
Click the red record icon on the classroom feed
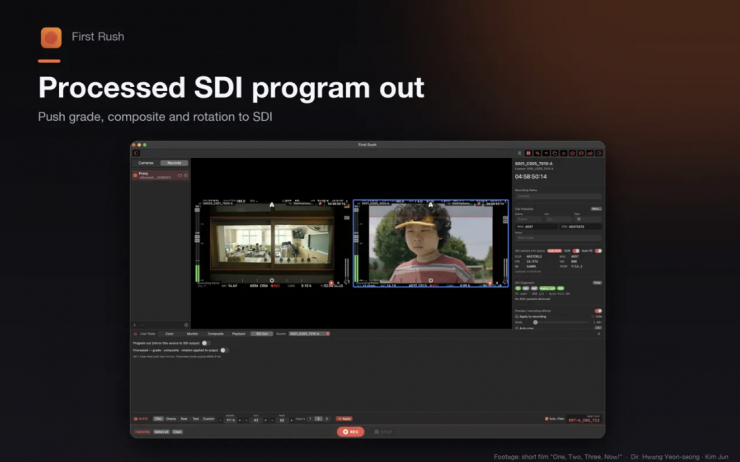click(331, 283)
